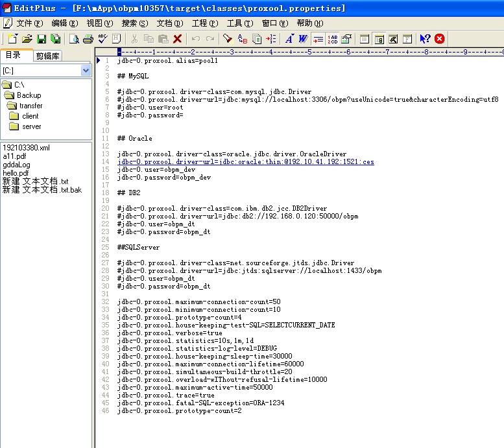Select file hello.pdf

pos(16,173)
